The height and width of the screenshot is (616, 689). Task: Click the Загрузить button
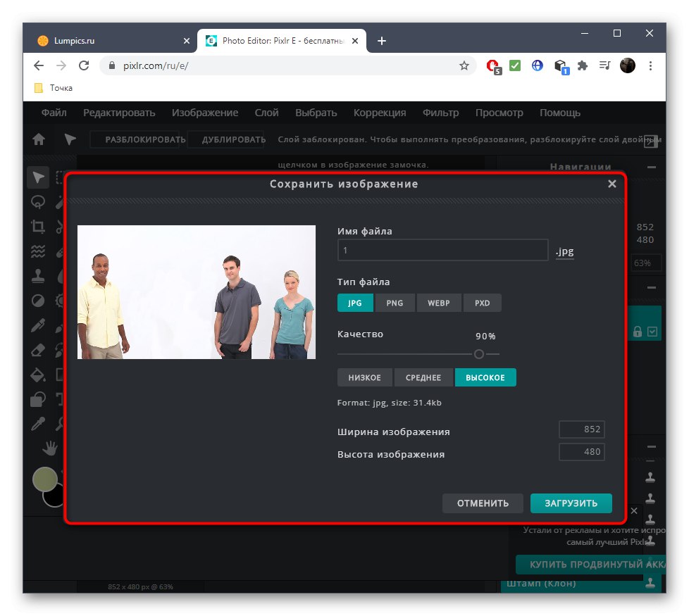571,503
